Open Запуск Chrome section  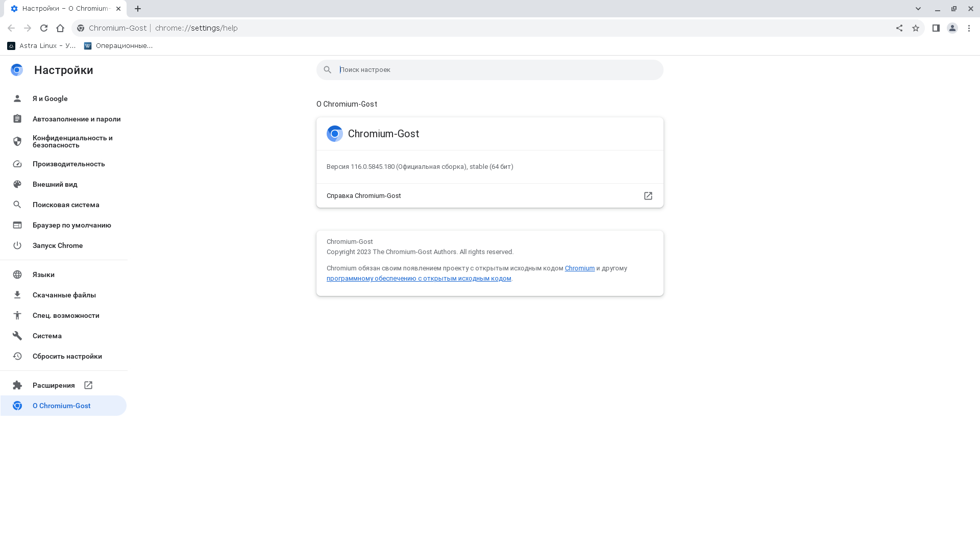(x=63, y=245)
